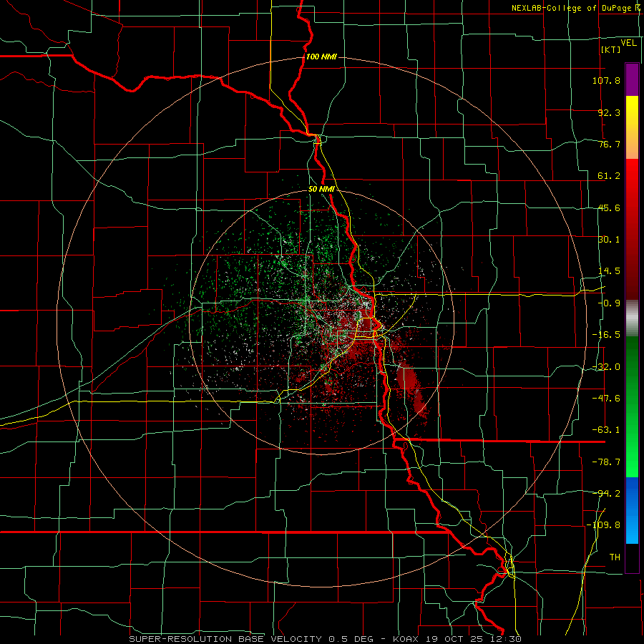Click the -0.9 scale value
Viewport: 644px width, 644px height.
click(x=609, y=303)
